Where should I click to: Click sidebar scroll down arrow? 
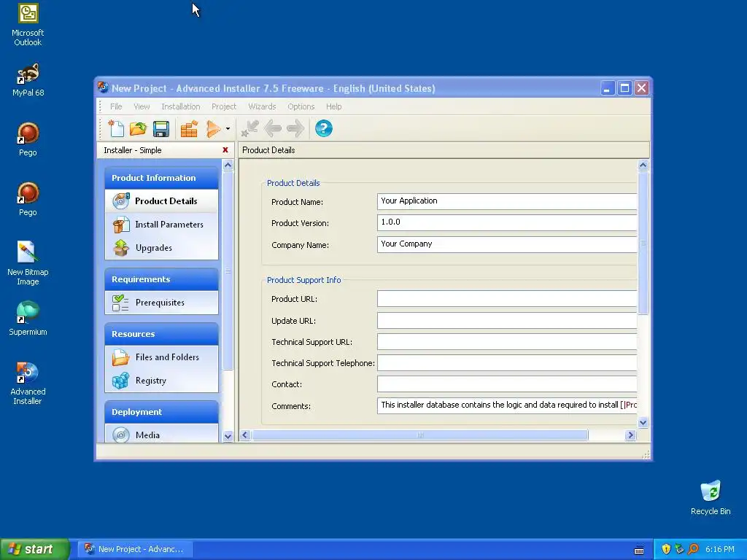click(x=228, y=436)
